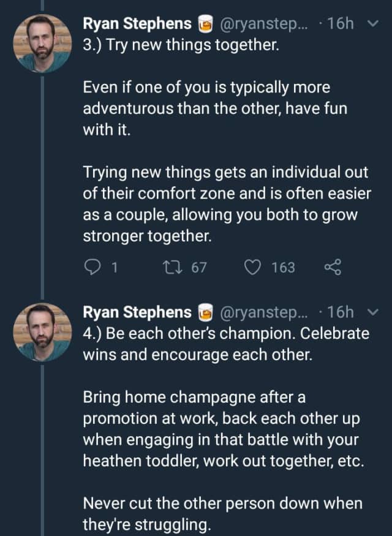The width and height of the screenshot is (392, 536).
Task: Click whiskey glass emoji in first tweet header
Action: pos(205,25)
